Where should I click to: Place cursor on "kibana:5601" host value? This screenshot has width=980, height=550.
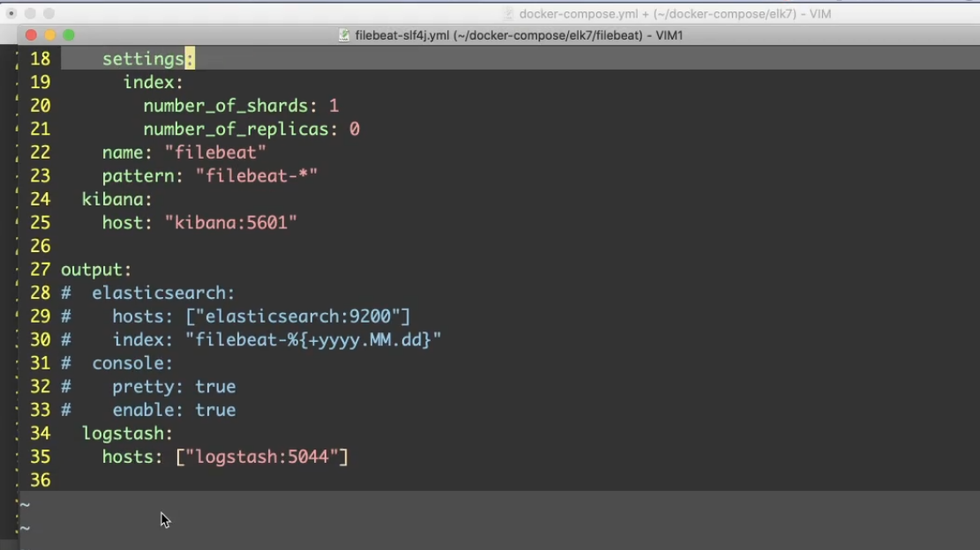point(230,223)
